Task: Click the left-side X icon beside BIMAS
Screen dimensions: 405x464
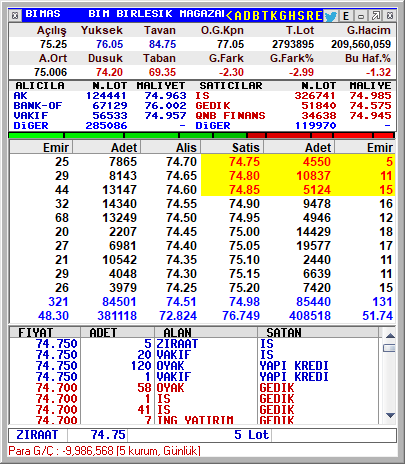Action: click(x=15, y=15)
